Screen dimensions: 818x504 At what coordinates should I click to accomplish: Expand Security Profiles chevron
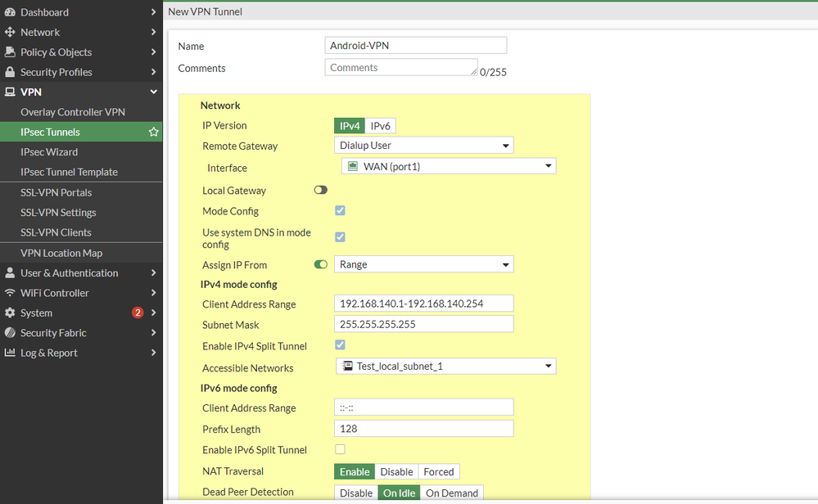(x=153, y=72)
